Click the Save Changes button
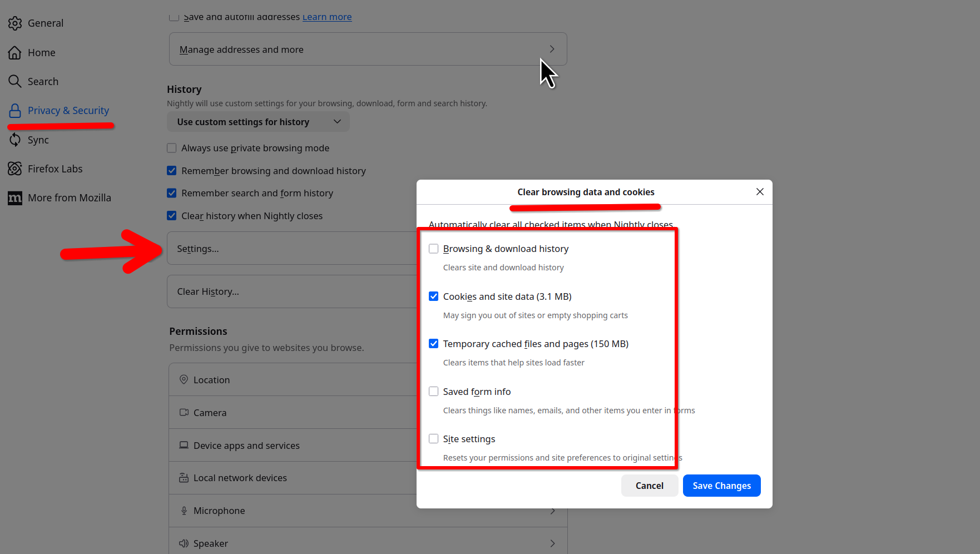Image resolution: width=980 pixels, height=554 pixels. pyautogui.click(x=721, y=486)
